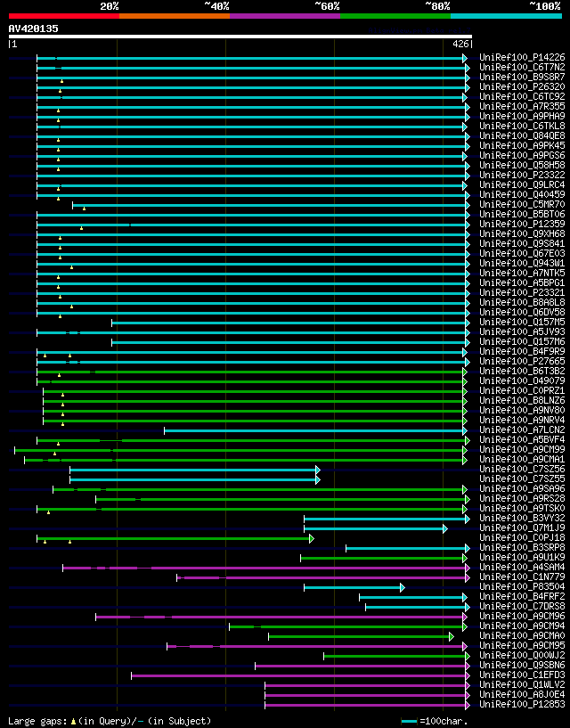The height and width of the screenshot is (728, 570).
Task: Open hit UniRef100_C7SZ56
Action: pyautogui.click(x=522, y=469)
